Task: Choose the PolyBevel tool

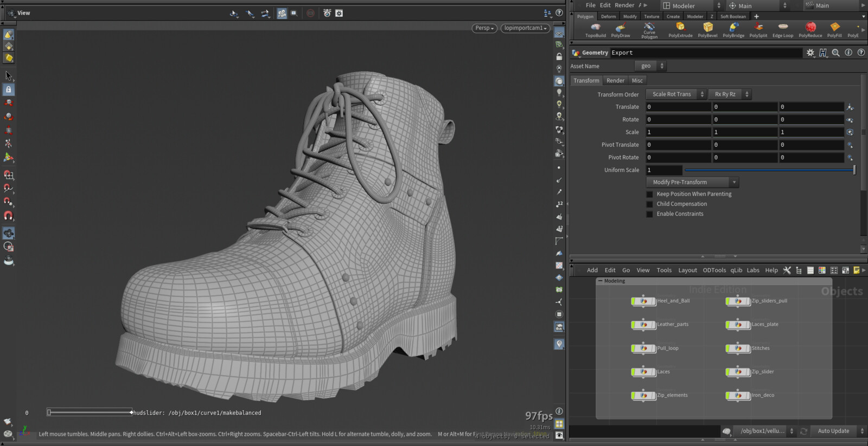Action: (x=707, y=30)
